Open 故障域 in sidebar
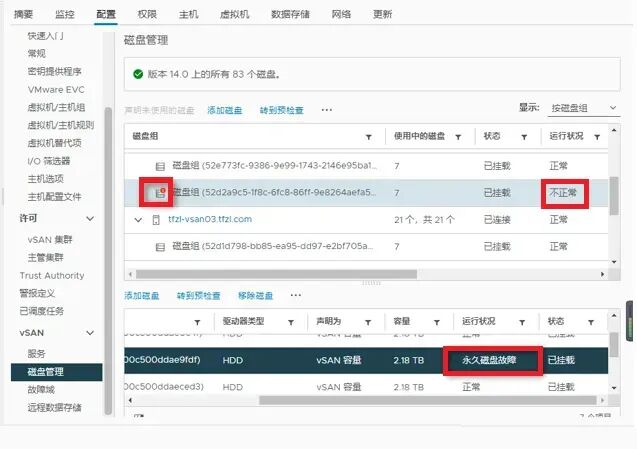Image resolution: width=637 pixels, height=449 pixels. point(41,390)
